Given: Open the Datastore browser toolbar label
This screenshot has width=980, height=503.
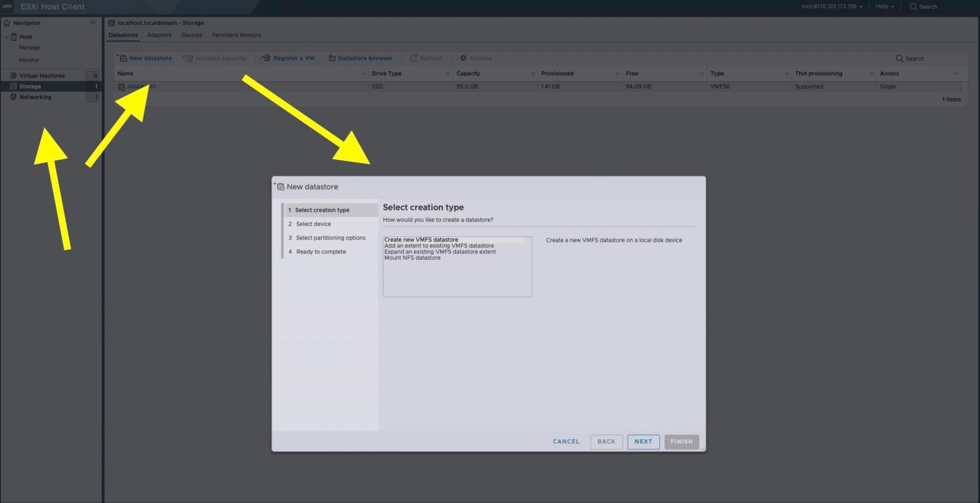Looking at the screenshot, I should [x=365, y=58].
